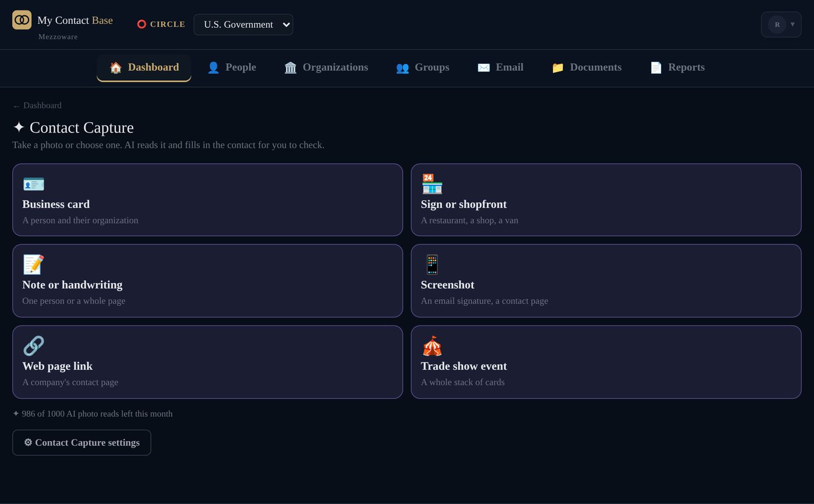The image size is (814, 504).
Task: Click the Screenshot phone icon
Action: coord(432,264)
